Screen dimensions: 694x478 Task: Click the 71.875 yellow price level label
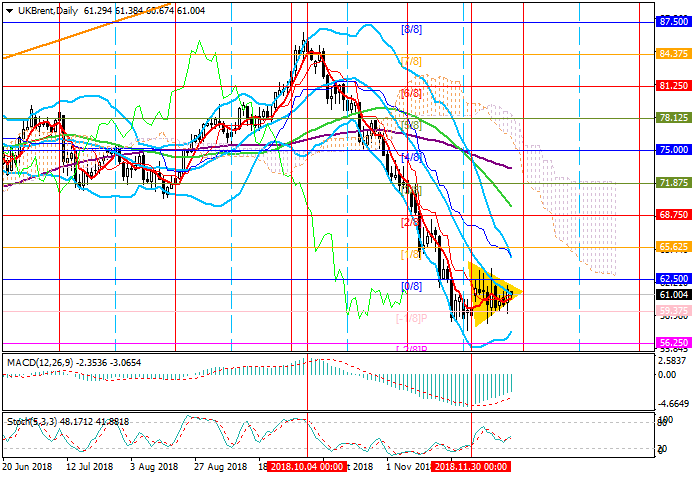670,183
